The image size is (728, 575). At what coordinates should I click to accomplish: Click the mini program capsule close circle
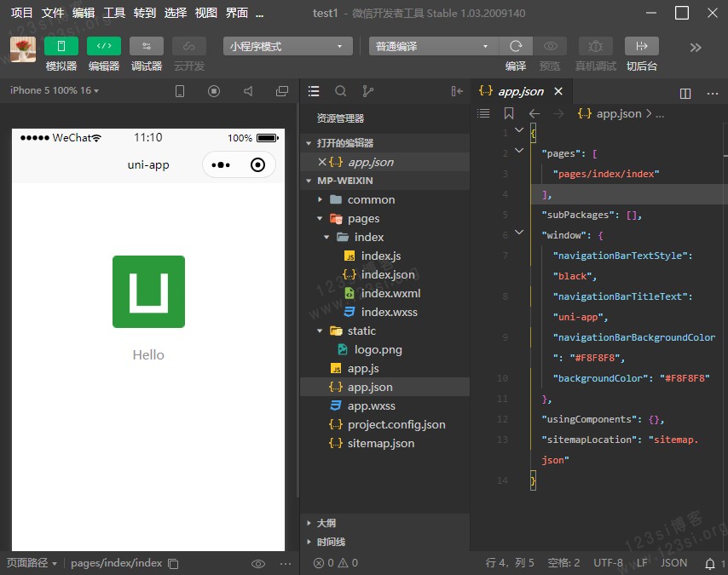tap(257, 164)
